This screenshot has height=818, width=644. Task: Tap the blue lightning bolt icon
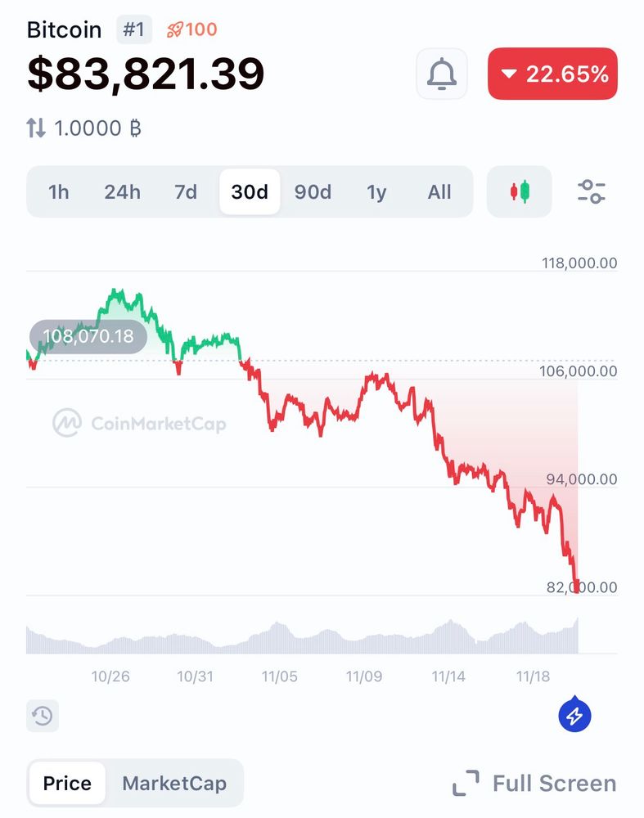(x=574, y=716)
